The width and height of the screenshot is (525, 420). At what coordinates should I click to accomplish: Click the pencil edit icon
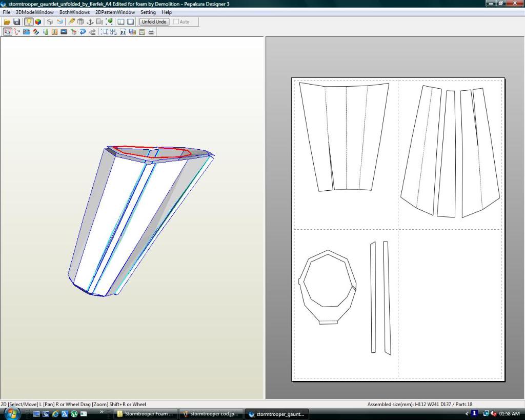pos(72,22)
